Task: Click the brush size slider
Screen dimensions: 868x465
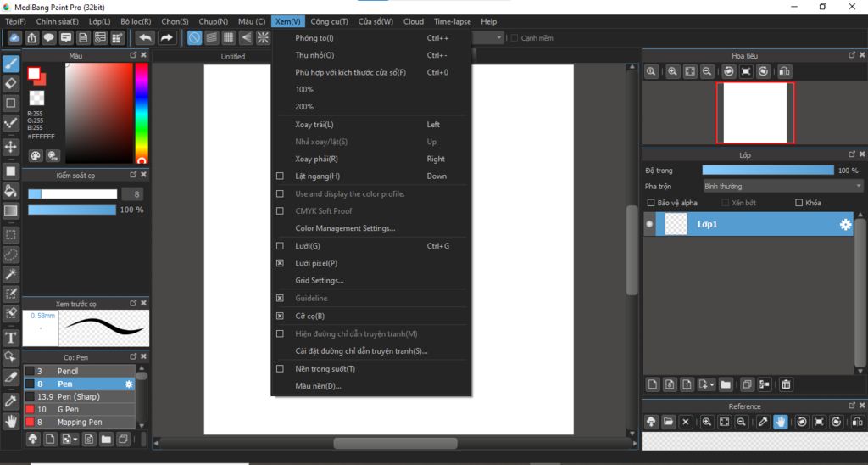Action: [x=73, y=194]
